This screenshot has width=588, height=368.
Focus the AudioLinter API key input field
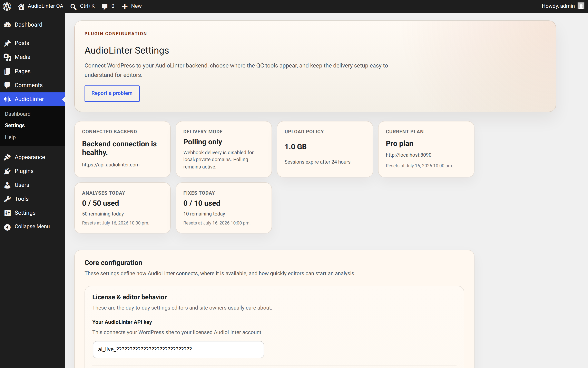tap(178, 350)
